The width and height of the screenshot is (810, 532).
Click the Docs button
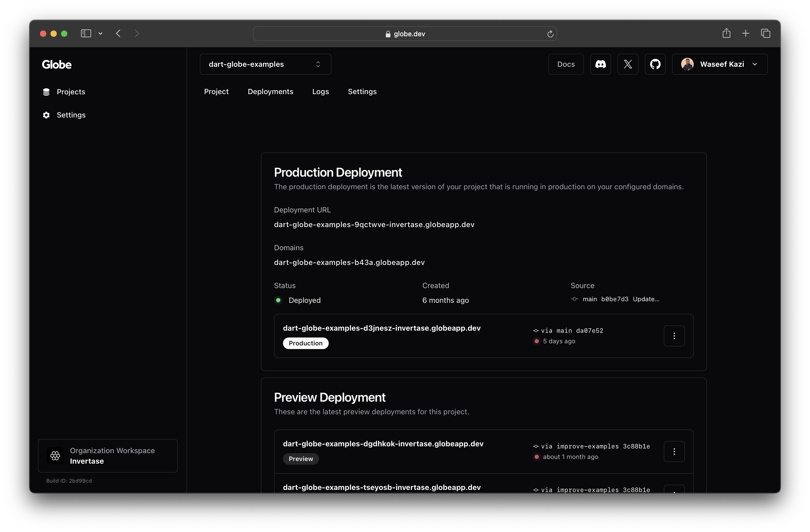566,64
